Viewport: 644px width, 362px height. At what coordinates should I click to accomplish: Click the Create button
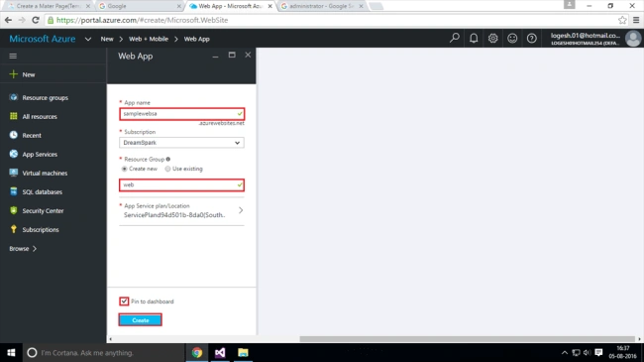(x=140, y=319)
